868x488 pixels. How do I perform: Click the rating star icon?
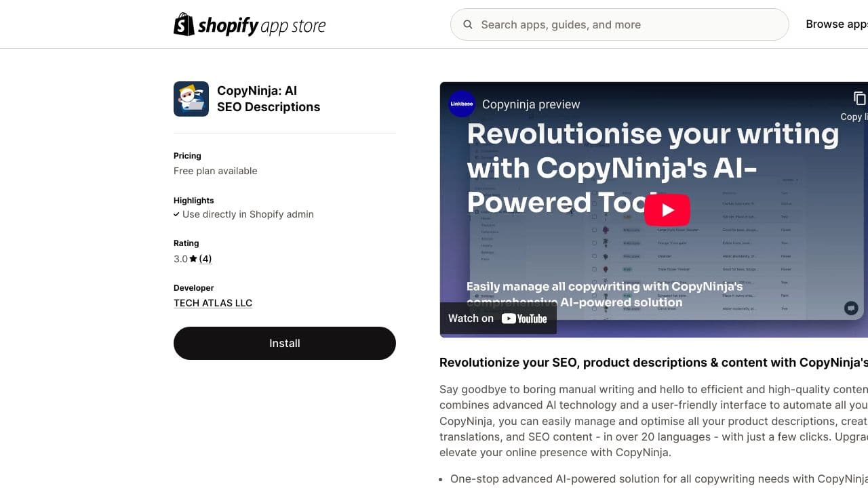(193, 259)
